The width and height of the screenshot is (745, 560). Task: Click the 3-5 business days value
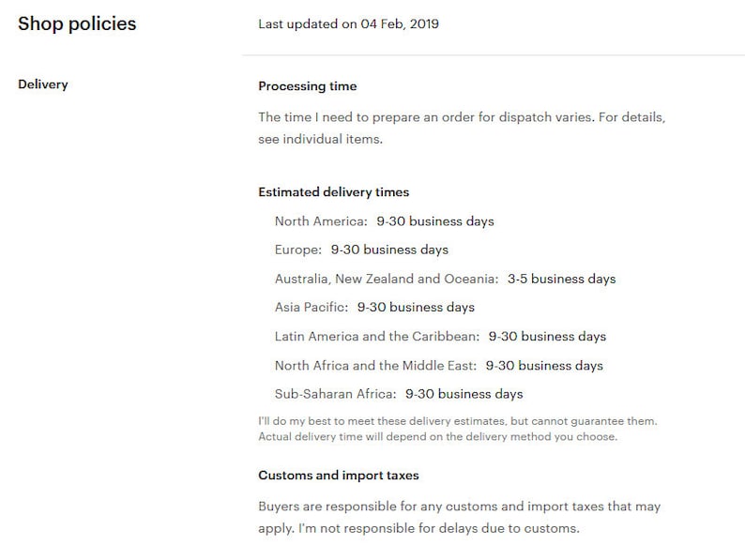click(562, 279)
